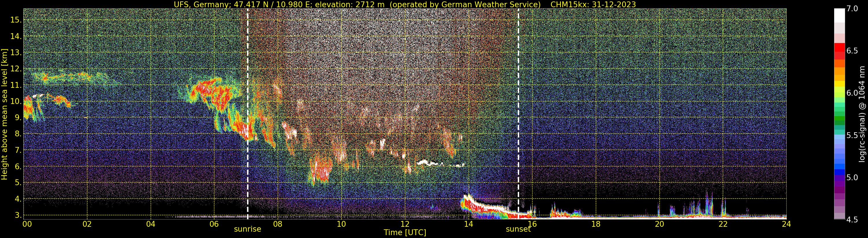
Task: Click the 'Height above mean sea level [km]' label
Action: [4, 114]
